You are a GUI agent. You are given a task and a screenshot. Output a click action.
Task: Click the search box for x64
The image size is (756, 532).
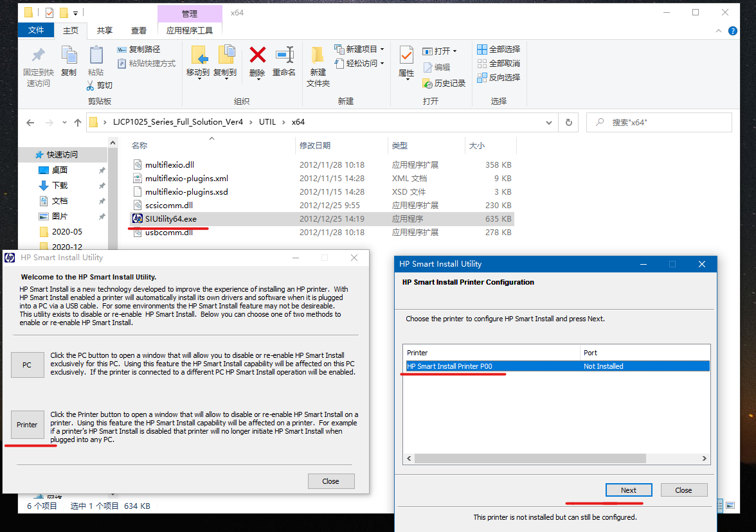[659, 122]
